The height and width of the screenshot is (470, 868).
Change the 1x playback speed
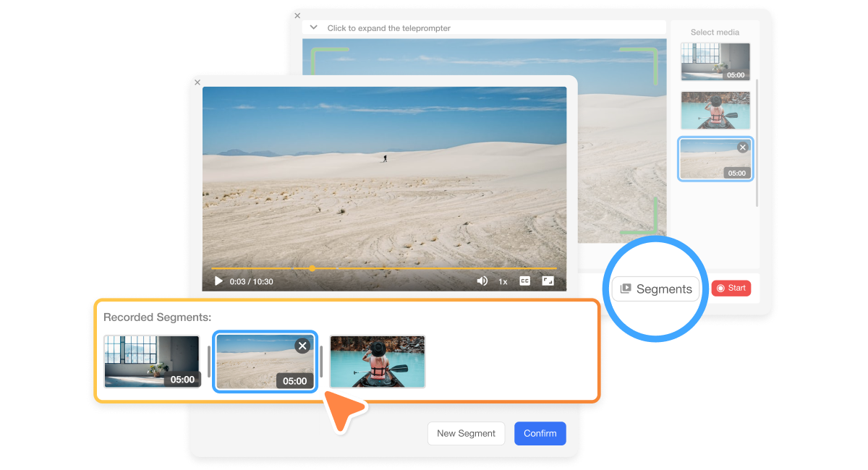[503, 281]
